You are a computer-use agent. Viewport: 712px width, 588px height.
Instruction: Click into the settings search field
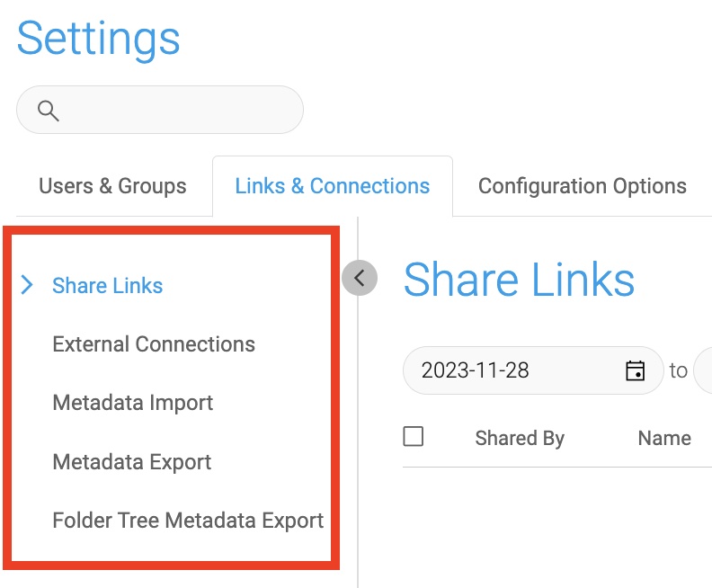(x=160, y=110)
